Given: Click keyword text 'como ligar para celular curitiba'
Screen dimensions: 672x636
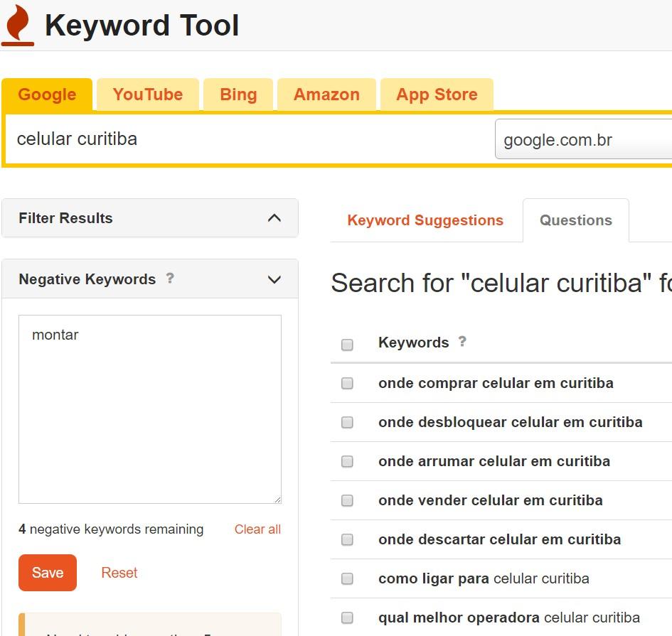Looking at the screenshot, I should click(484, 578).
